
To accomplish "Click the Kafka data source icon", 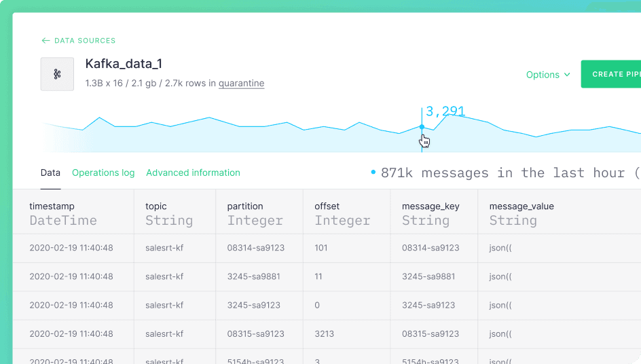I will 57,74.
